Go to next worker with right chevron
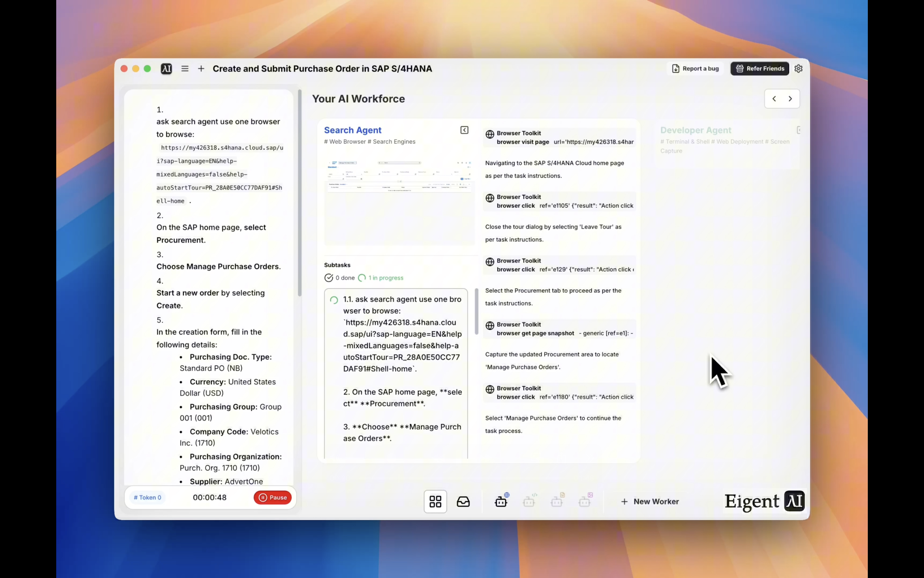 pos(790,98)
